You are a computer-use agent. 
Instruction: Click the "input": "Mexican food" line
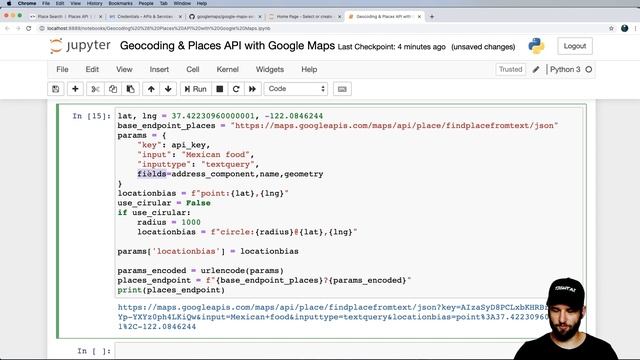tap(196, 155)
